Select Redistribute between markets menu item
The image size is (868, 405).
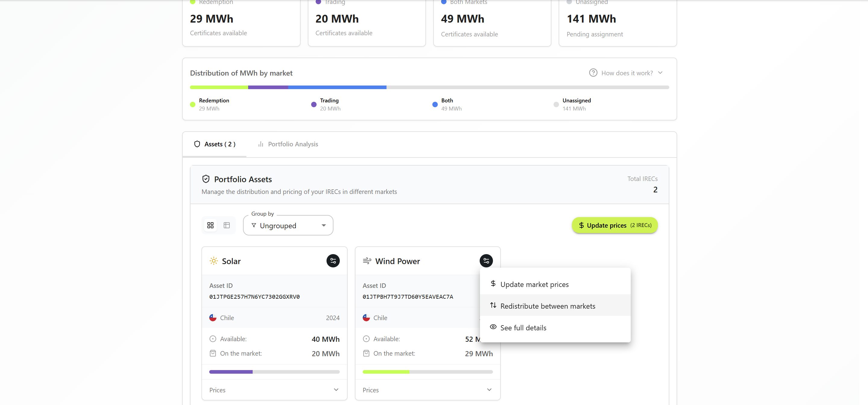click(x=548, y=306)
